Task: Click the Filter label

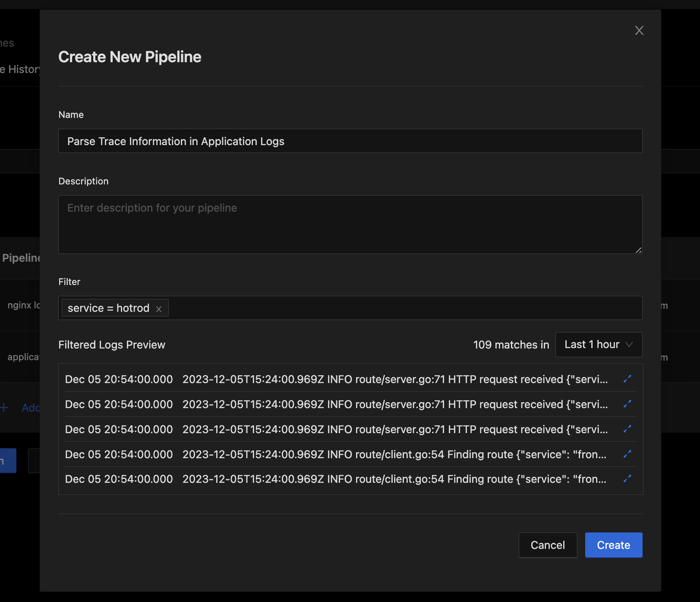Action: click(69, 282)
